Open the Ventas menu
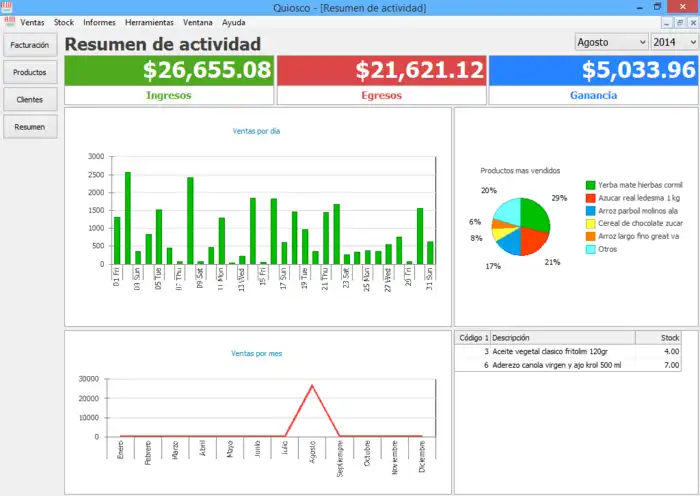Viewport: 700px width, 496px height. pos(32,22)
